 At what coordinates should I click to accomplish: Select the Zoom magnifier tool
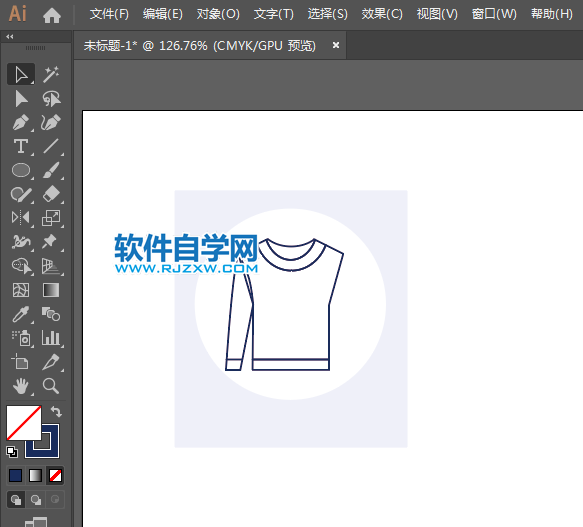pos(51,386)
